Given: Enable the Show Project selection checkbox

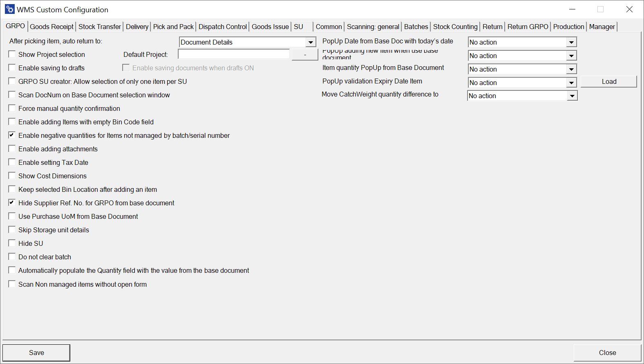Looking at the screenshot, I should click(12, 54).
